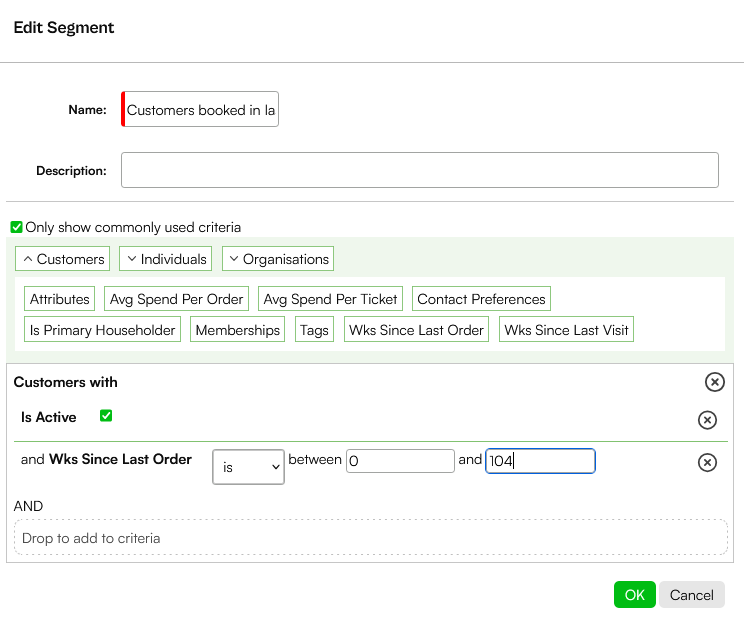744x628 pixels.
Task: Click OK to save the segment
Action: tap(634, 595)
